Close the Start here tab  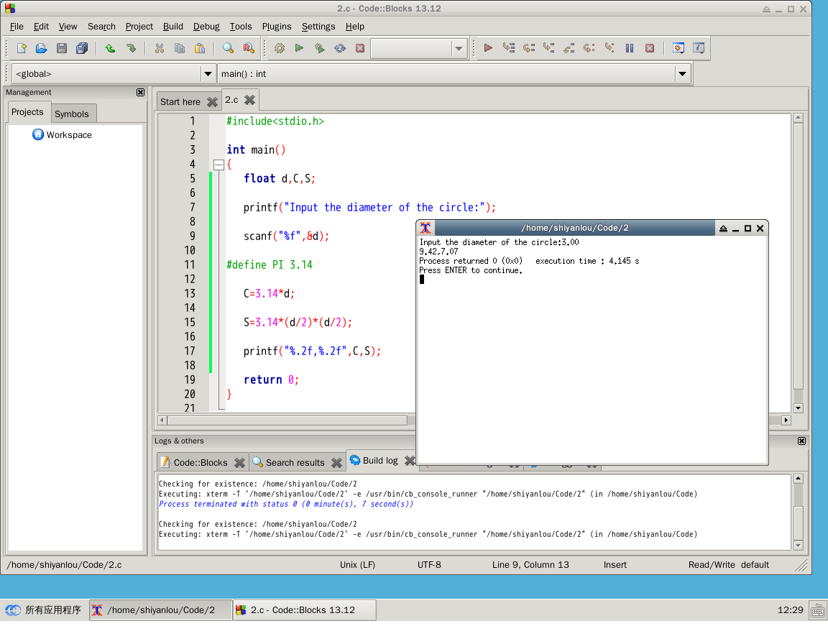[212, 102]
